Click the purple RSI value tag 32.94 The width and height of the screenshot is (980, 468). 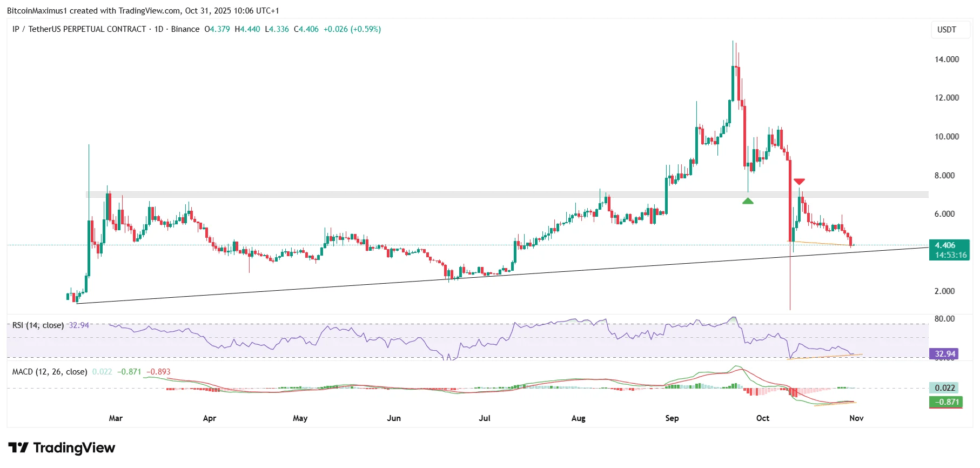pyautogui.click(x=945, y=354)
